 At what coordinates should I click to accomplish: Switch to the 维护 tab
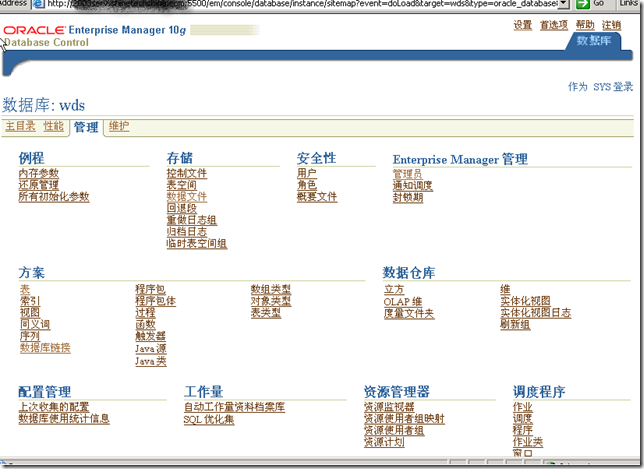pyautogui.click(x=119, y=126)
